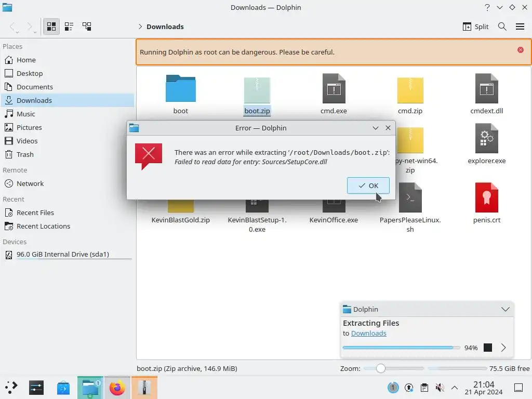The image size is (532, 399).
Task: Toggle muted audio volume icon
Action: pyautogui.click(x=440, y=388)
